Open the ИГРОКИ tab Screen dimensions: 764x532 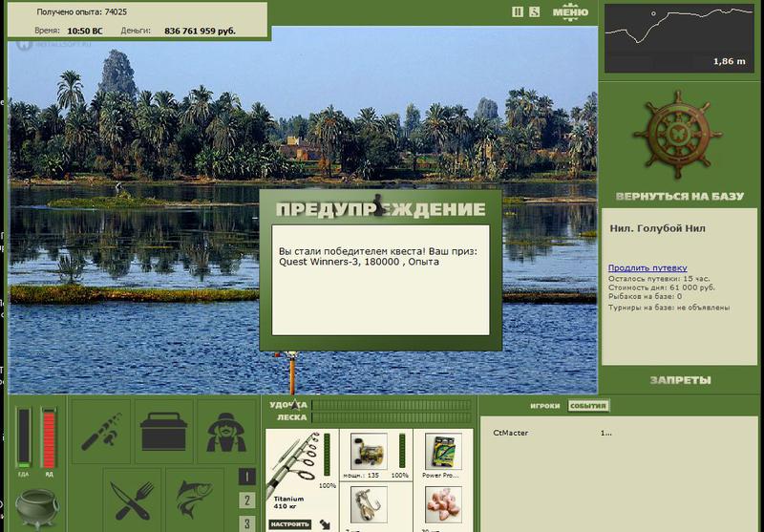pos(544,406)
